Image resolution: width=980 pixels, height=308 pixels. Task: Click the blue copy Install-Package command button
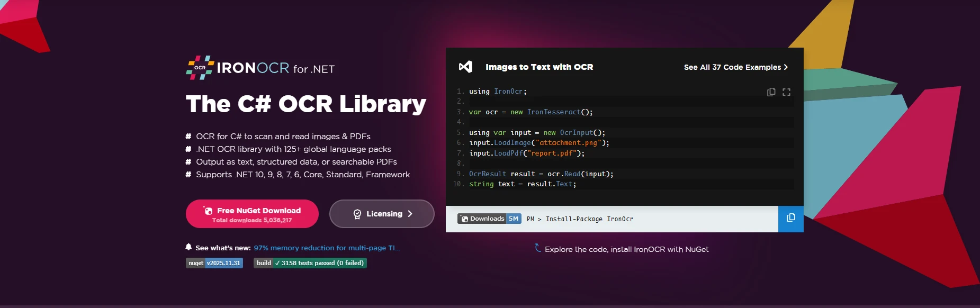pos(790,218)
